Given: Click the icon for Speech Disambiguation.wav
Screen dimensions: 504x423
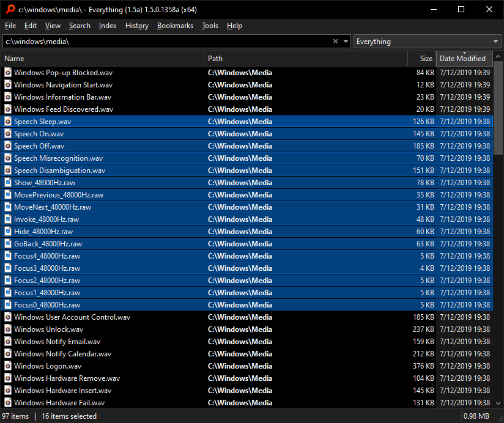Looking at the screenshot, I should pos(8,170).
